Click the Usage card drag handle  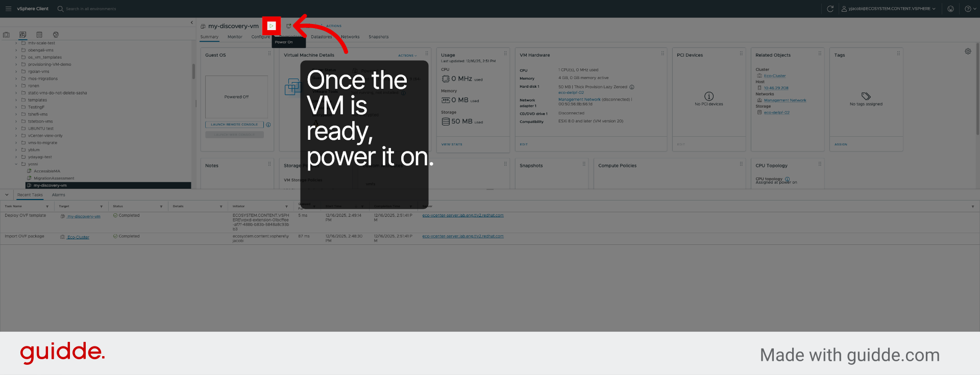(505, 54)
